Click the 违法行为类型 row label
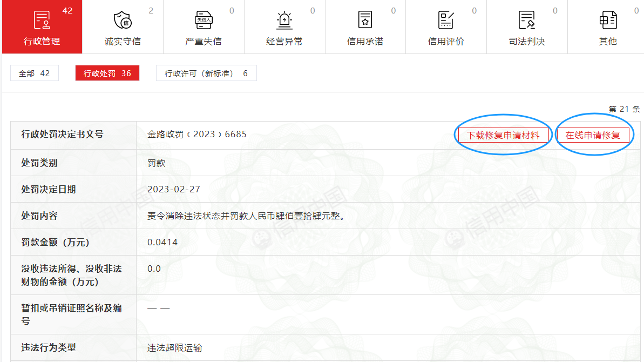Viewport: 644px width, 362px height. click(x=49, y=347)
